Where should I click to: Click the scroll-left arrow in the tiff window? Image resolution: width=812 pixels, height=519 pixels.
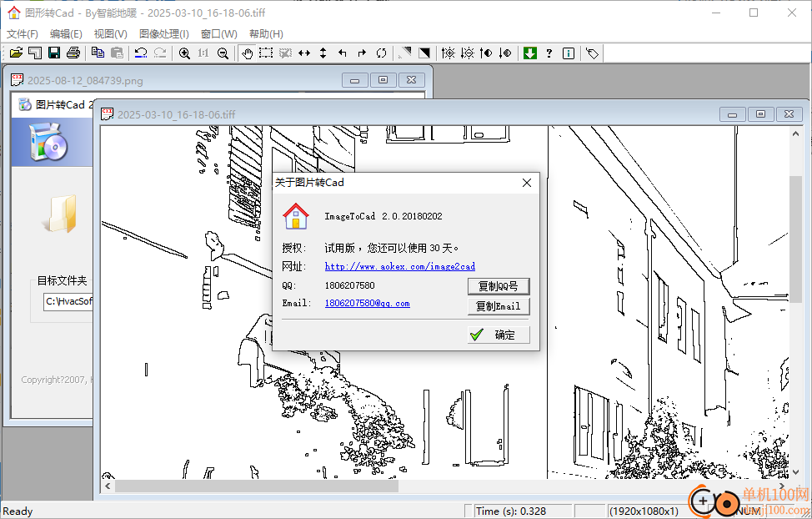(108, 486)
